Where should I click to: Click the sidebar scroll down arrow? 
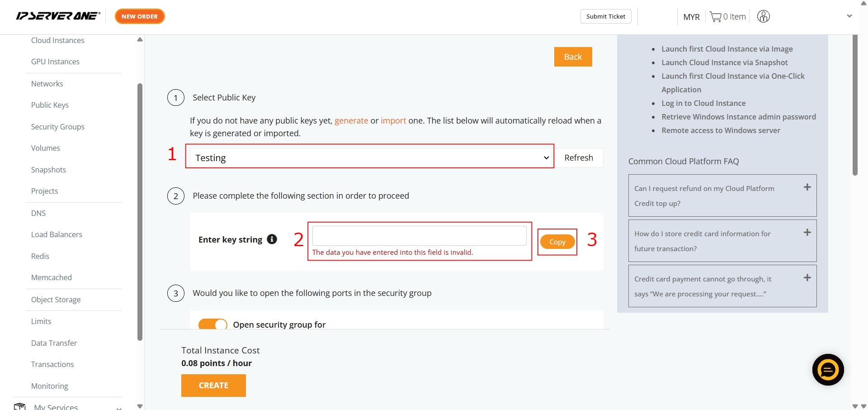point(140,406)
